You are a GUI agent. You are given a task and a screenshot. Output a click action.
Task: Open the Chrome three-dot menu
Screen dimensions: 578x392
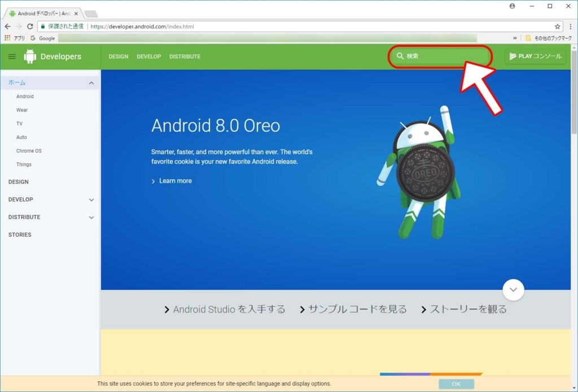pyautogui.click(x=571, y=27)
